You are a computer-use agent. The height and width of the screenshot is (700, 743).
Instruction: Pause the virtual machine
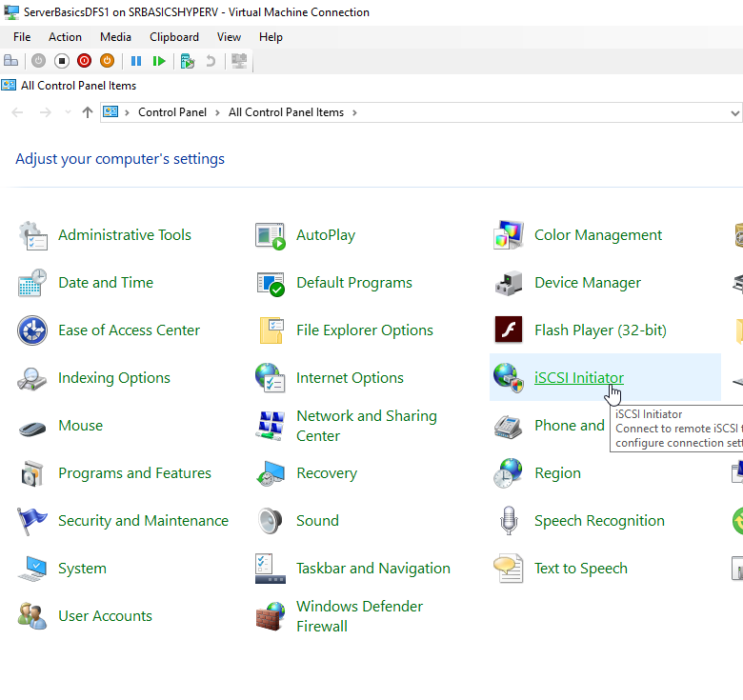[x=136, y=61]
